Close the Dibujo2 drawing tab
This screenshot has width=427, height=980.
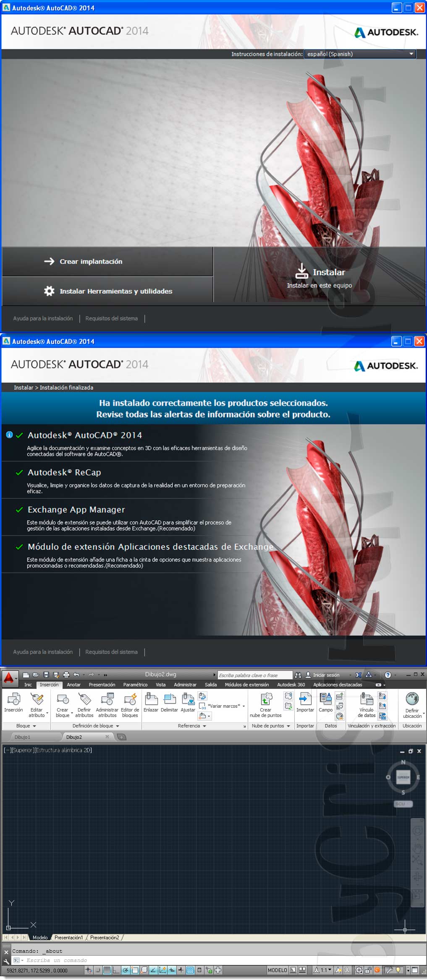pyautogui.click(x=107, y=737)
